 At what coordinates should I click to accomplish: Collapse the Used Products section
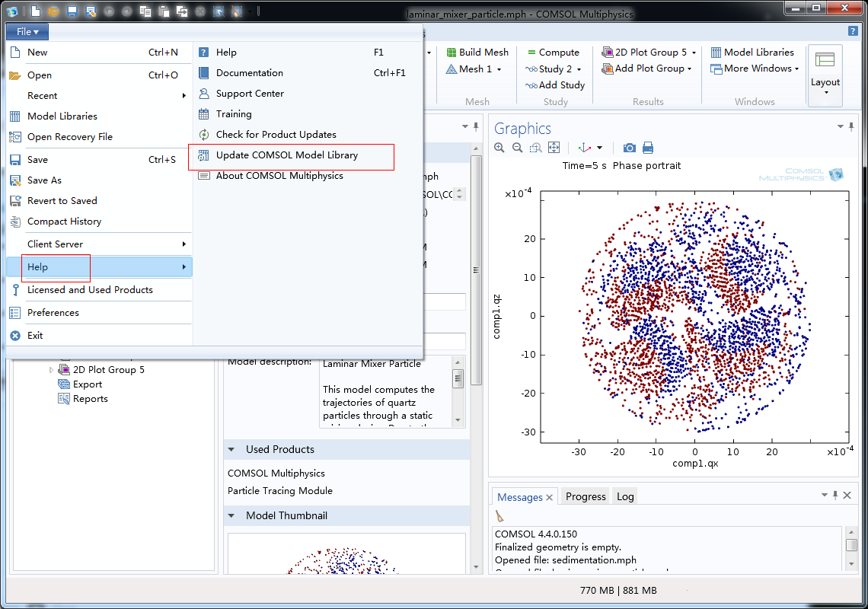pos(231,450)
